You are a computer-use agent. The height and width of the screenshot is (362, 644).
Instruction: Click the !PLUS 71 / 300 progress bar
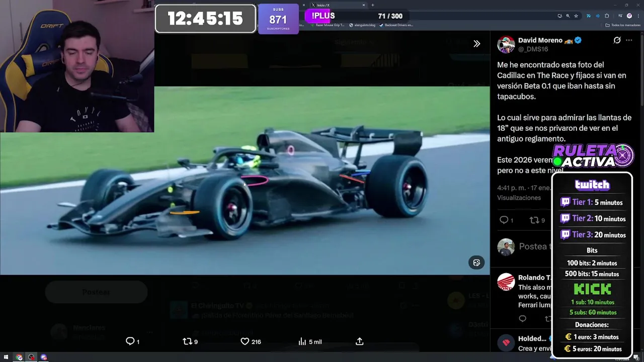point(356,16)
